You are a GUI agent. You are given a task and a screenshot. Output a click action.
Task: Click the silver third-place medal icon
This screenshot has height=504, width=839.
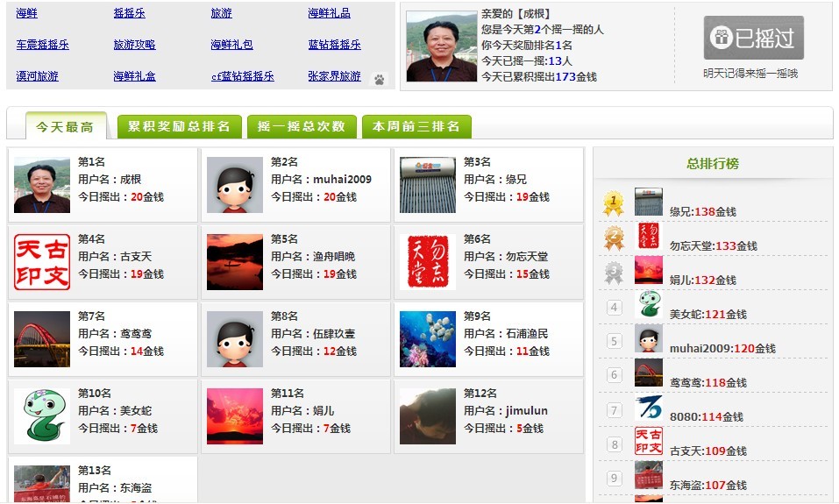[x=613, y=273]
